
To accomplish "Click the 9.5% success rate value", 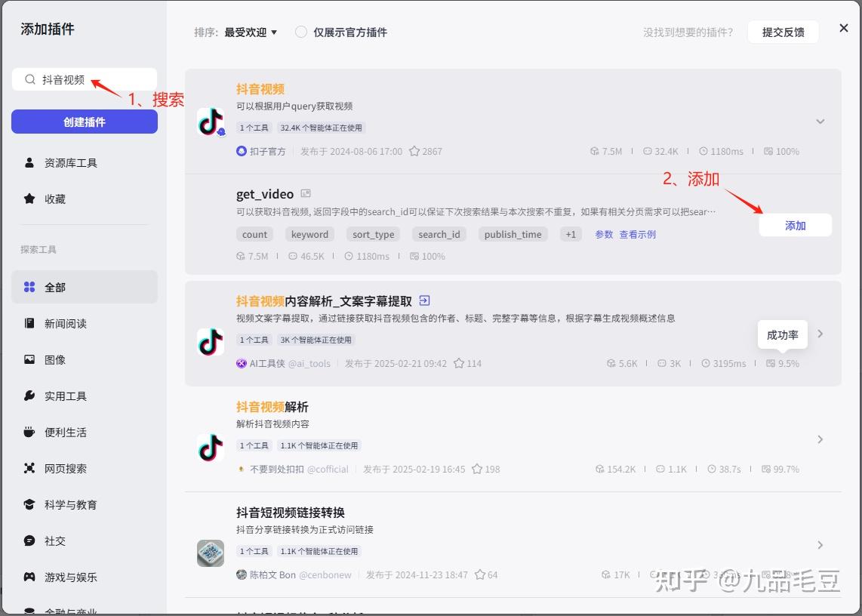I will [789, 364].
